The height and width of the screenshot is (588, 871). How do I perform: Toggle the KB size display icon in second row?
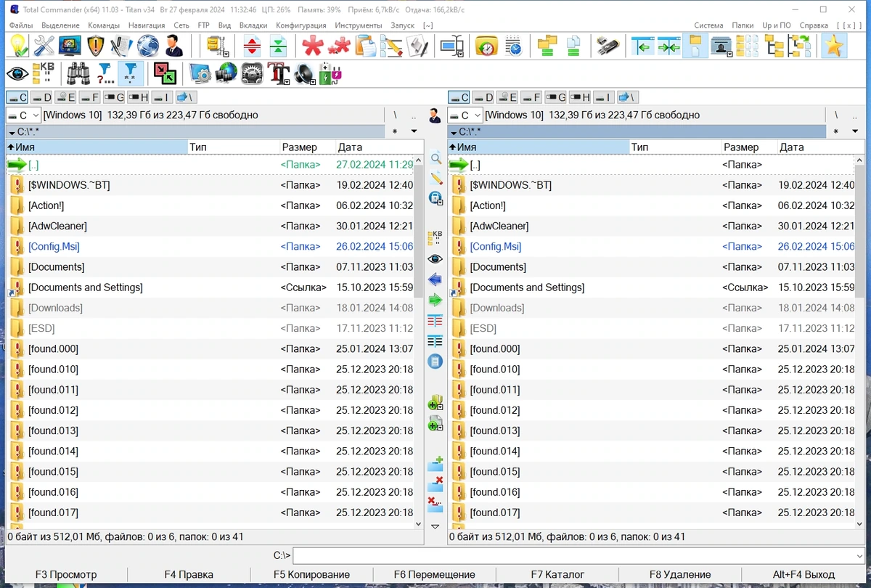coord(44,73)
